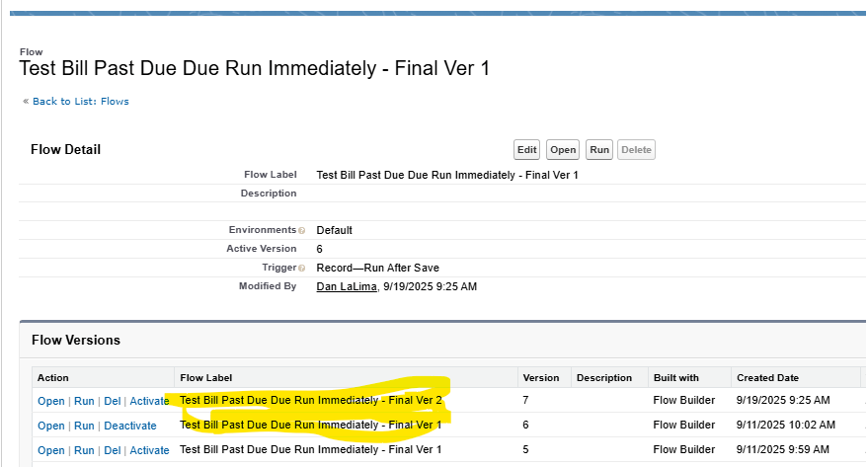
Task: Go back to the Flows list
Action: click(x=80, y=101)
